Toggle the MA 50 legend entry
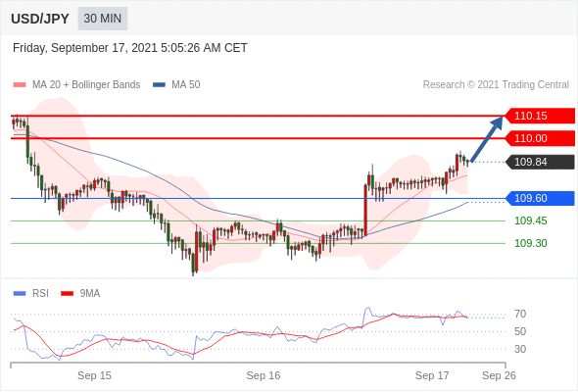The width and height of the screenshot is (578, 392). pos(176,85)
